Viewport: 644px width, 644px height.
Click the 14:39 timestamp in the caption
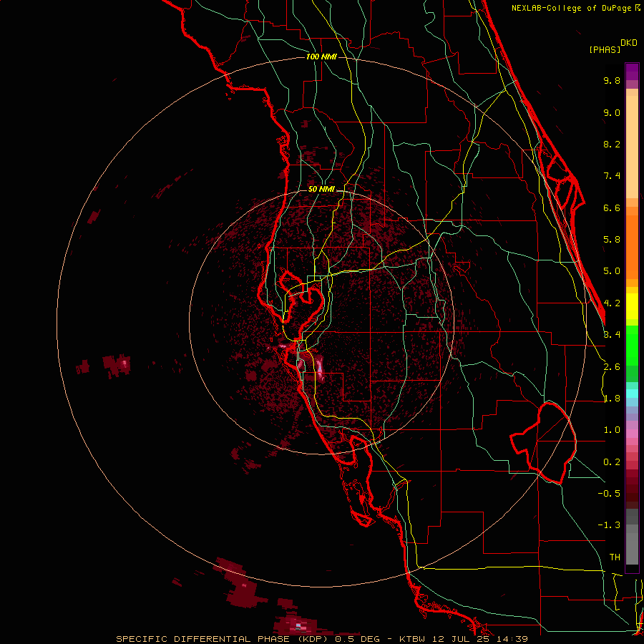tap(512, 639)
